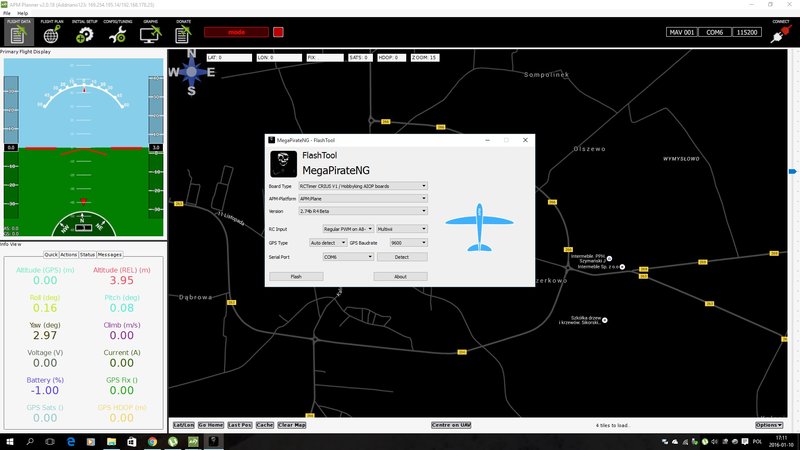Click the Connect plug icon
This screenshot has height=450, width=800.
(x=780, y=34)
